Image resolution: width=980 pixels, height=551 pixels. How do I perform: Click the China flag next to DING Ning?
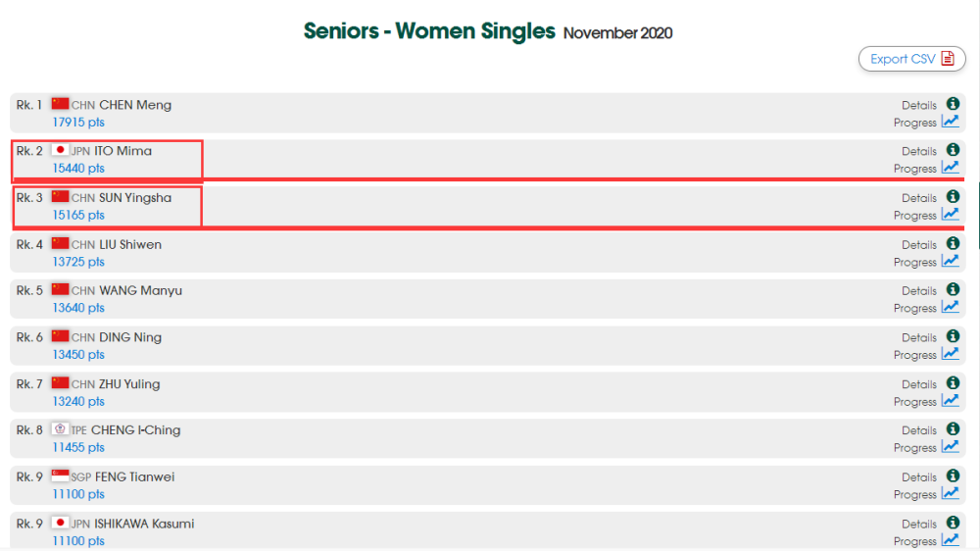click(60, 336)
